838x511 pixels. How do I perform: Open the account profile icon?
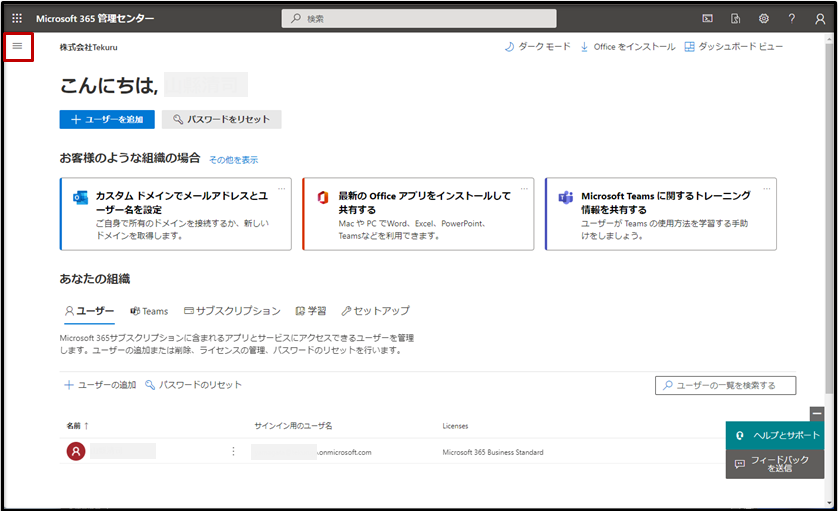(x=820, y=19)
